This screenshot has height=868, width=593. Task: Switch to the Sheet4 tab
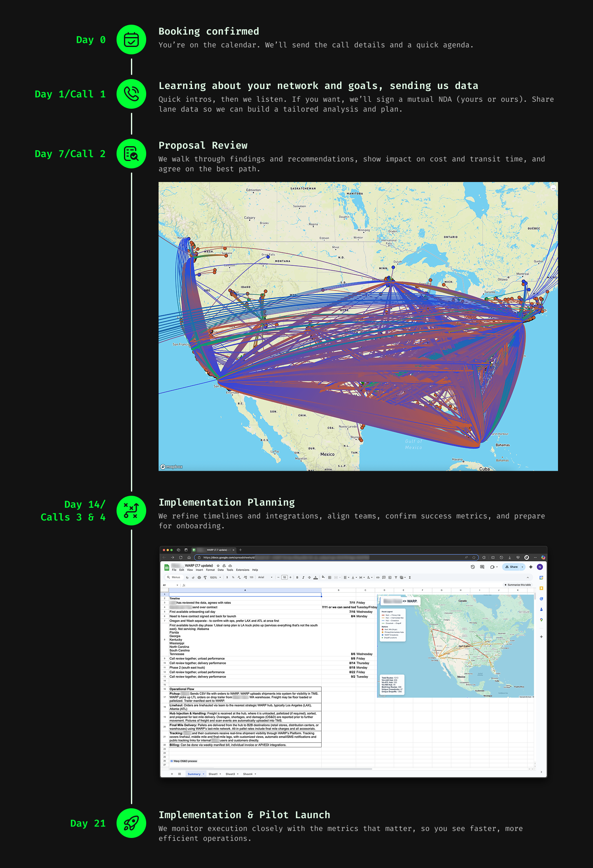click(247, 774)
